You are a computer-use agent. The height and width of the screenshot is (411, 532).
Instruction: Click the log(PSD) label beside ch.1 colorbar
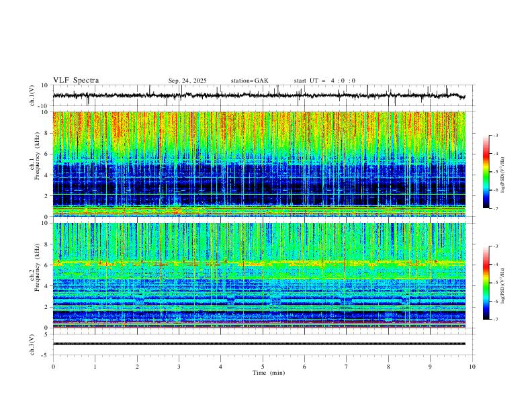coord(503,175)
